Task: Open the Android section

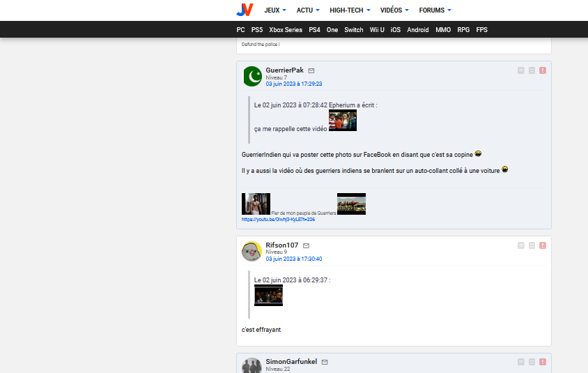Action: click(x=418, y=30)
